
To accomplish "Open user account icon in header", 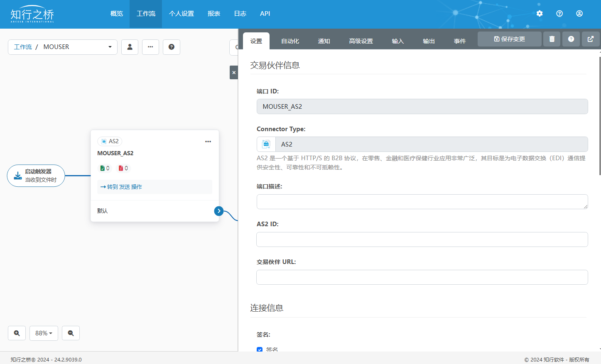I will [579, 14].
